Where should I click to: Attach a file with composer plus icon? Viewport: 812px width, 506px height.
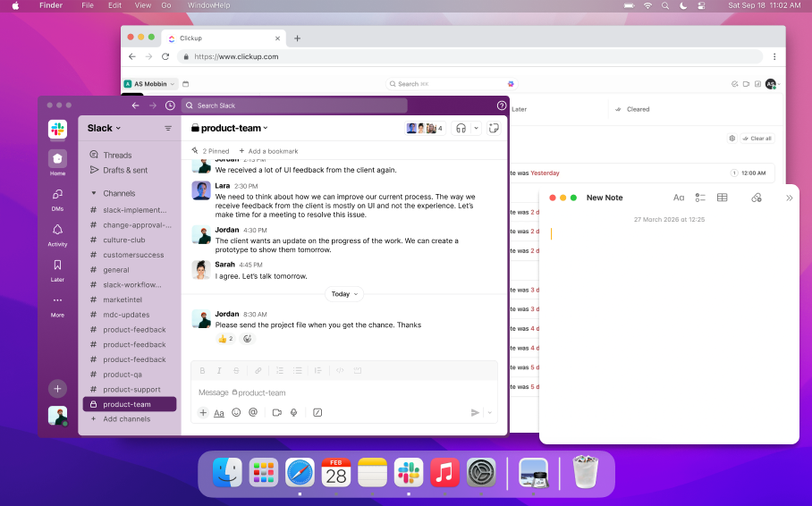coord(203,412)
